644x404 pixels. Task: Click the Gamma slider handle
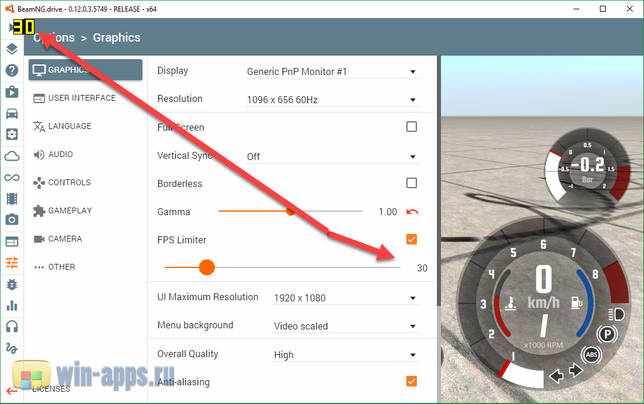tap(290, 211)
